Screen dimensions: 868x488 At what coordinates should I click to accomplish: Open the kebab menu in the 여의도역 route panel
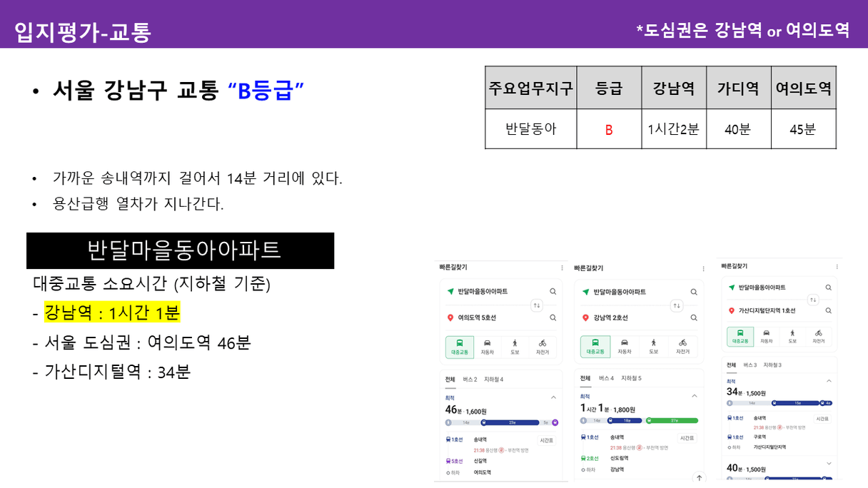pos(562,268)
